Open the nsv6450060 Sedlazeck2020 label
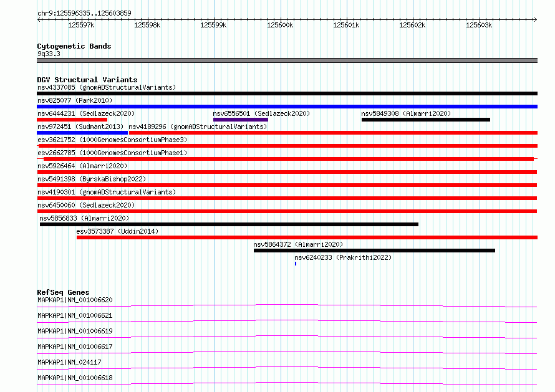The image size is (555, 392). (x=86, y=205)
